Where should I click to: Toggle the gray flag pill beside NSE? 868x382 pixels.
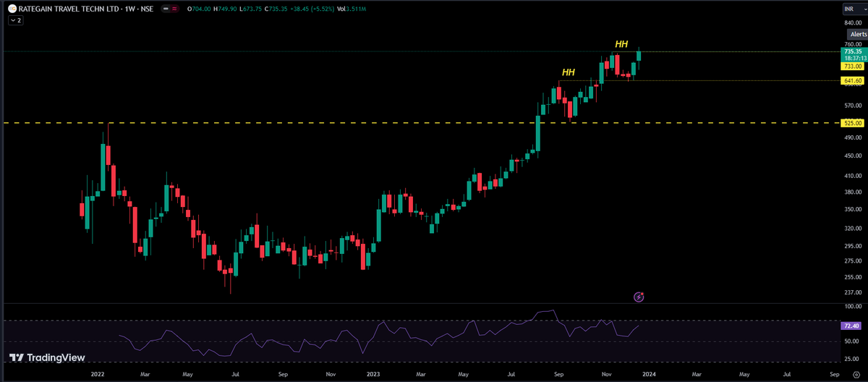166,9
